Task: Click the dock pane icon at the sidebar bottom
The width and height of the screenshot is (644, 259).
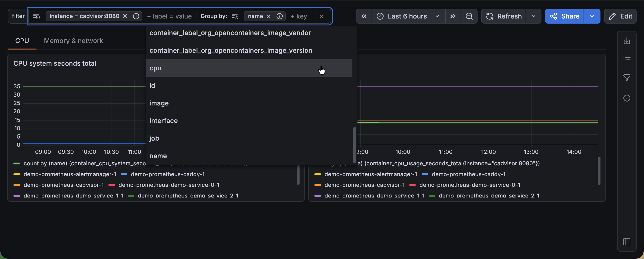Action: [626, 241]
